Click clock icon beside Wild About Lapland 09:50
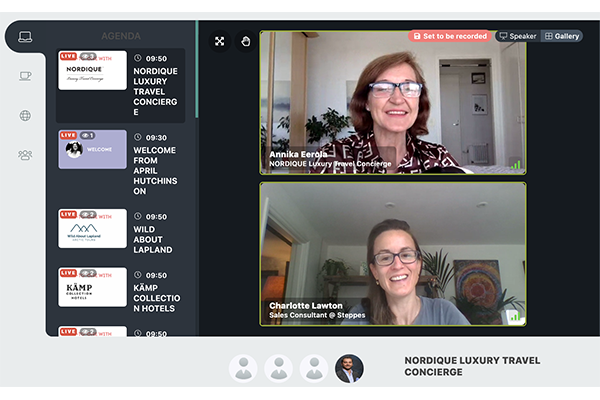Viewport: 600px width, 400px height. [x=138, y=216]
